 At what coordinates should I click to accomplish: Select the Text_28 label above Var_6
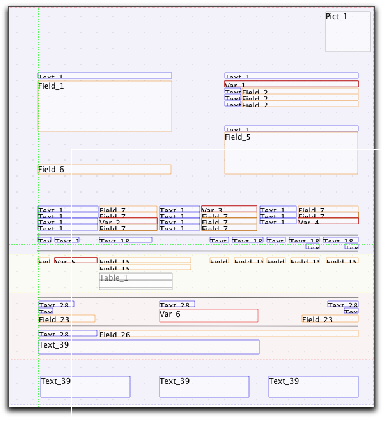[x=177, y=305]
